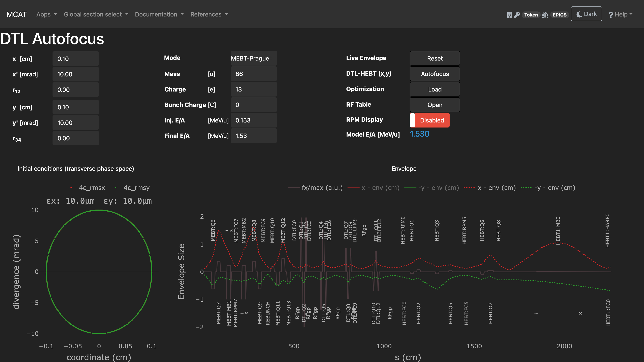The height and width of the screenshot is (362, 644).
Task: Open the Mode MEBT-Prague selector
Action: [254, 58]
